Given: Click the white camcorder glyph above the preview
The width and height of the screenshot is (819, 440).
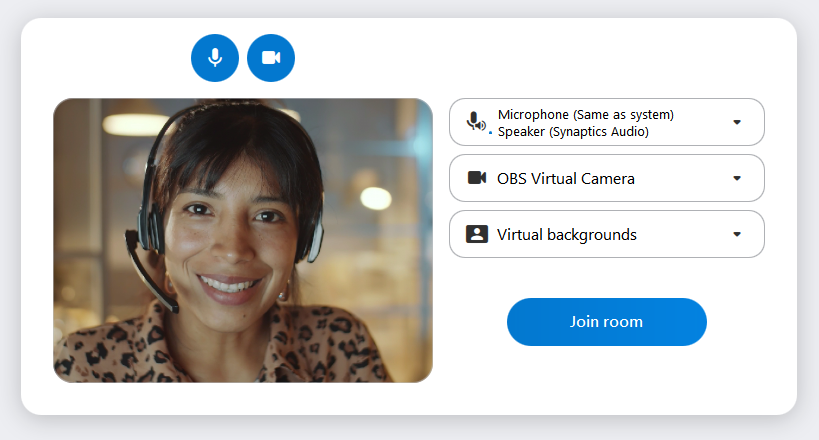Looking at the screenshot, I should [x=271, y=58].
